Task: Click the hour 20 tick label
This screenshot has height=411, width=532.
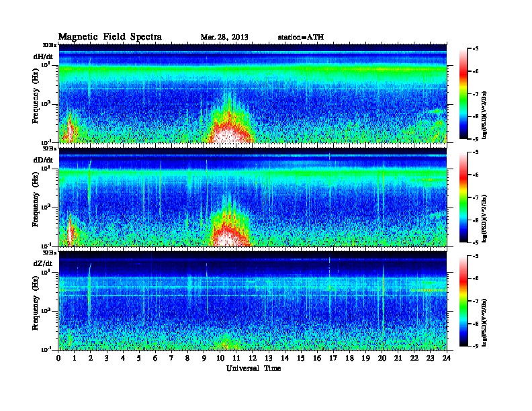Action: pyautogui.click(x=382, y=358)
